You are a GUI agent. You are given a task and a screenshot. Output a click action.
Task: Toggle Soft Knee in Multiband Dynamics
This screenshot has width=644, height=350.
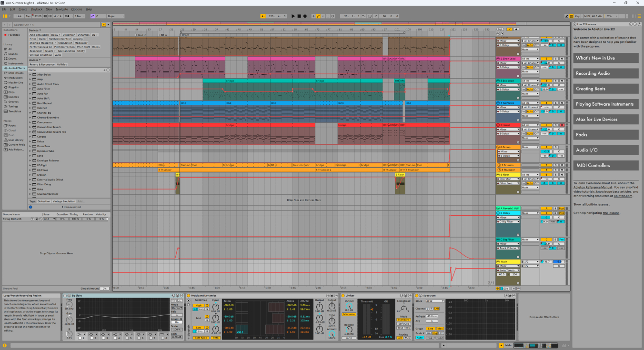point(200,338)
